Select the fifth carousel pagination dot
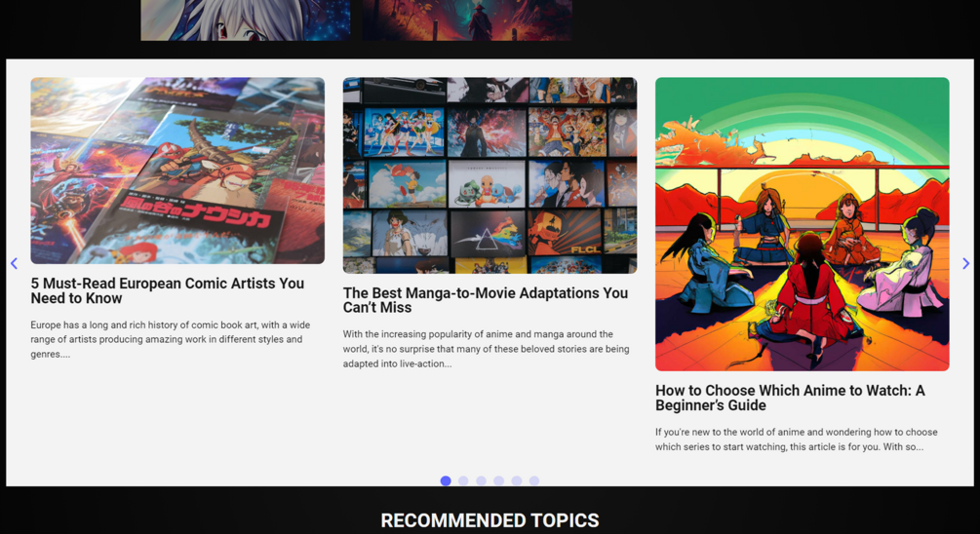980x534 pixels. (516, 480)
